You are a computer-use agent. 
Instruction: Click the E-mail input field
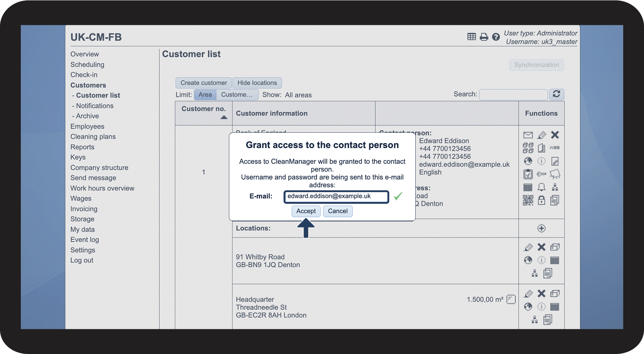[x=336, y=197]
